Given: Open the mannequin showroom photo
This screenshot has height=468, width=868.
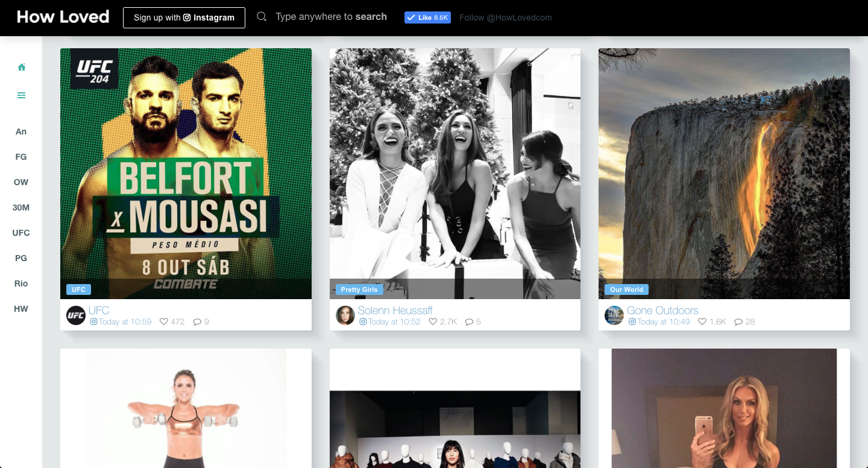Looking at the screenshot, I should pos(455,408).
